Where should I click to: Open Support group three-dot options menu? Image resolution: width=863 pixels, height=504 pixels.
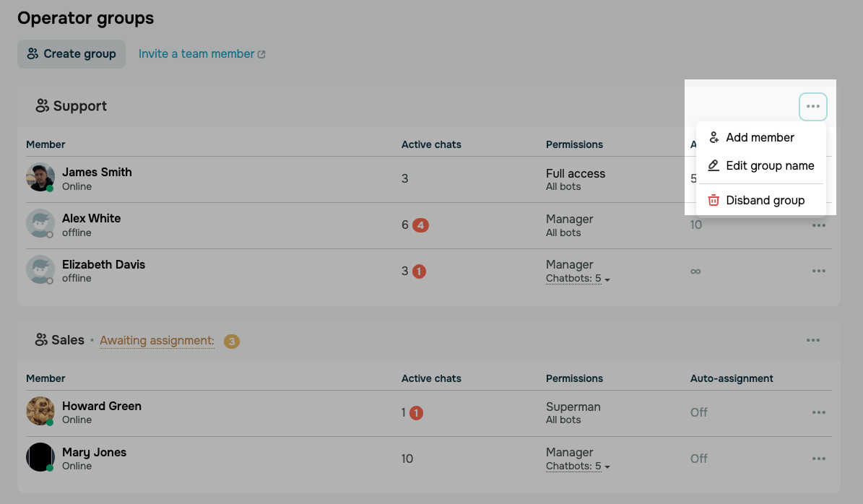(813, 107)
